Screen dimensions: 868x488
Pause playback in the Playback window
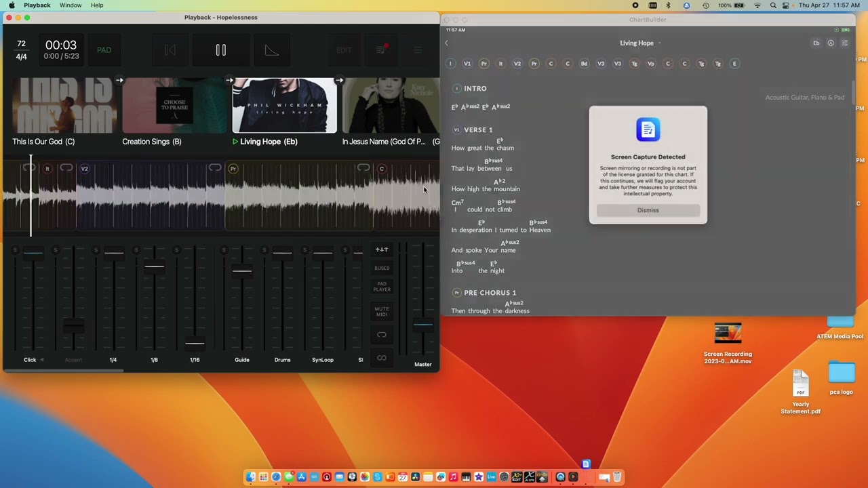point(220,50)
